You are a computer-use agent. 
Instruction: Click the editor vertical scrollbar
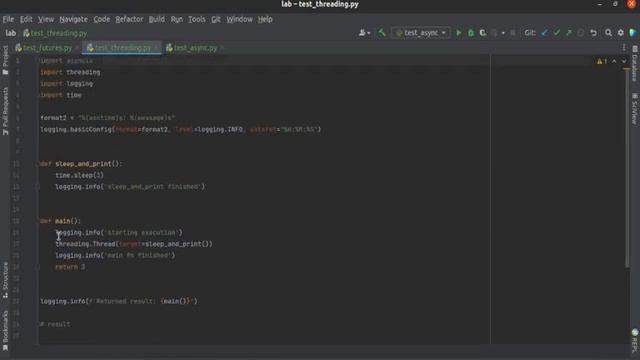627,167
